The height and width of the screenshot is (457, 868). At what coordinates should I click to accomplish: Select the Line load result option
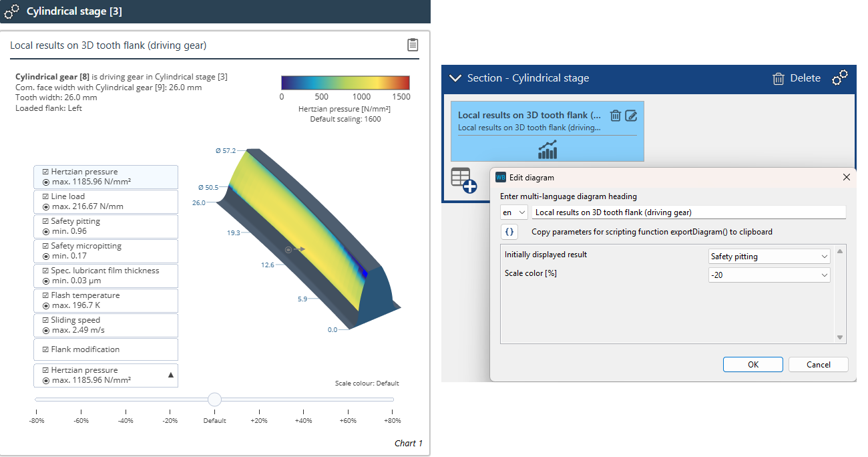point(105,202)
